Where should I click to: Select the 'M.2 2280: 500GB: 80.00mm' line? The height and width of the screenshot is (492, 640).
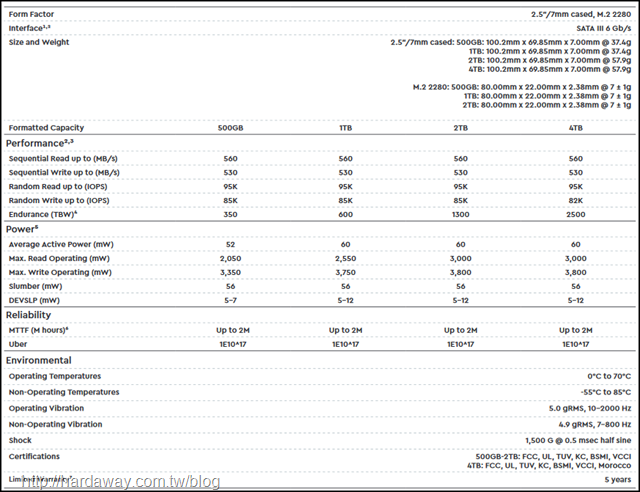[522, 87]
